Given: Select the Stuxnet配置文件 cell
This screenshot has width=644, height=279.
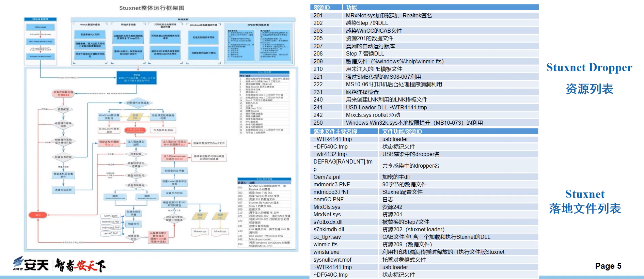Looking at the screenshot, I should (x=458, y=192).
